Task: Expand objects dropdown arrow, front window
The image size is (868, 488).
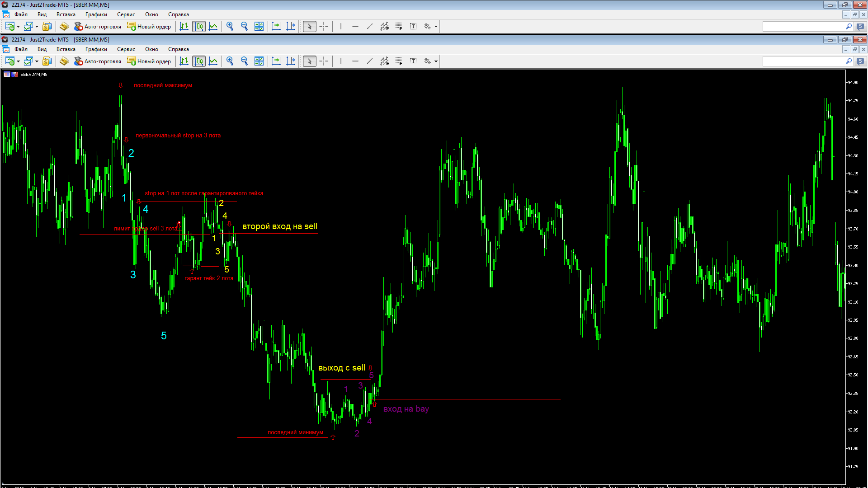Action: point(436,61)
